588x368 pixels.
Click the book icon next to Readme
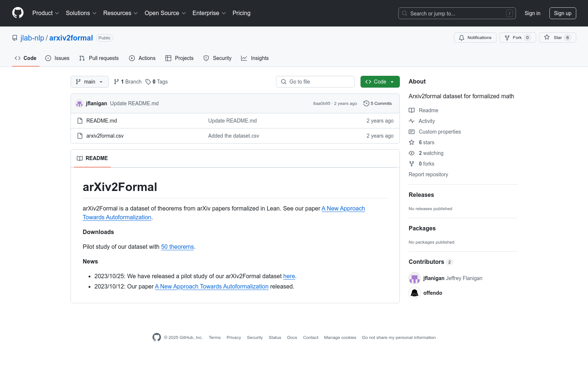pos(412,110)
